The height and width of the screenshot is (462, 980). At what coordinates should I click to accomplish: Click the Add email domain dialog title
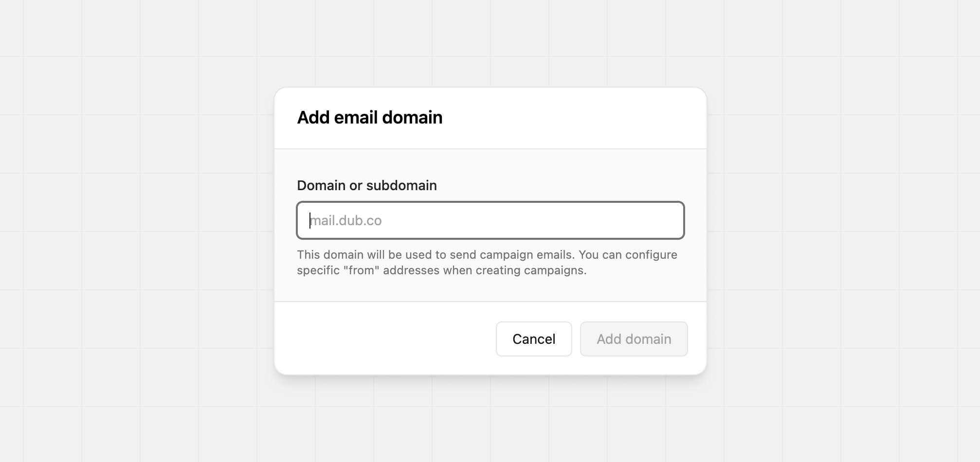(x=370, y=117)
